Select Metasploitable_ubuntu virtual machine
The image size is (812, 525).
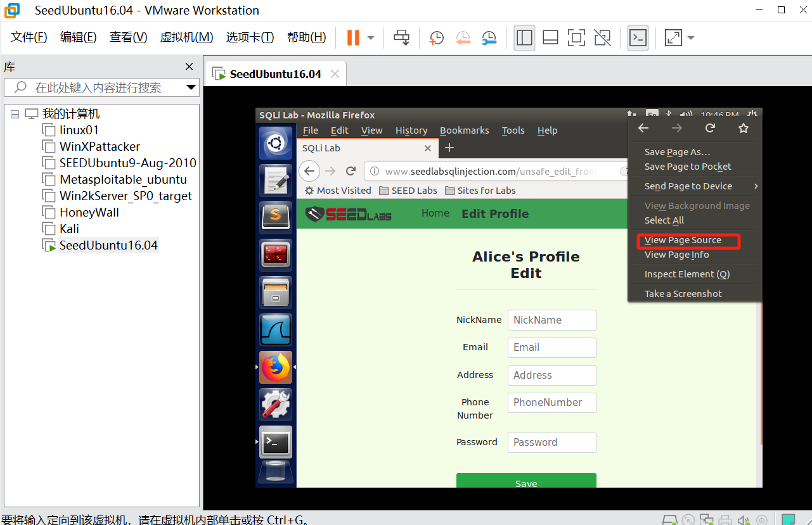(x=123, y=180)
